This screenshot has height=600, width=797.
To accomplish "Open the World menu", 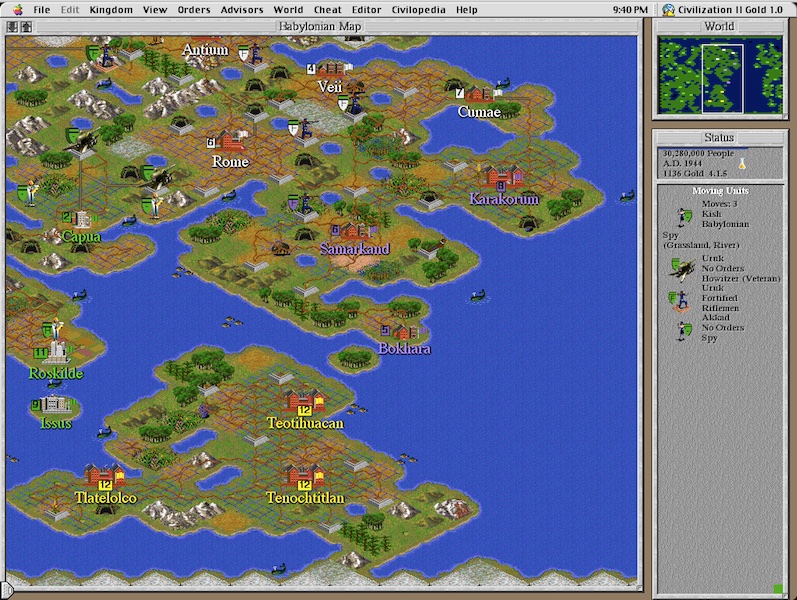I will [x=288, y=10].
